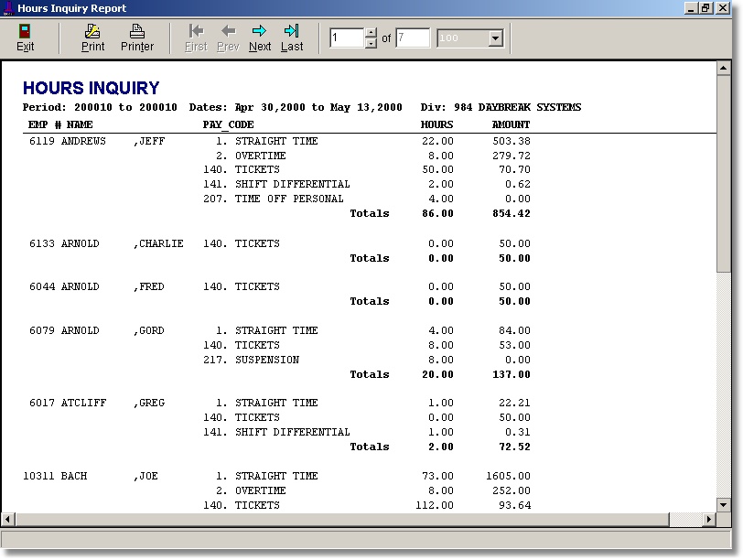The width and height of the screenshot is (743, 560).
Task: Click ATCLIFF SHIFT DIFFERENTIAL line
Action: tap(276, 432)
